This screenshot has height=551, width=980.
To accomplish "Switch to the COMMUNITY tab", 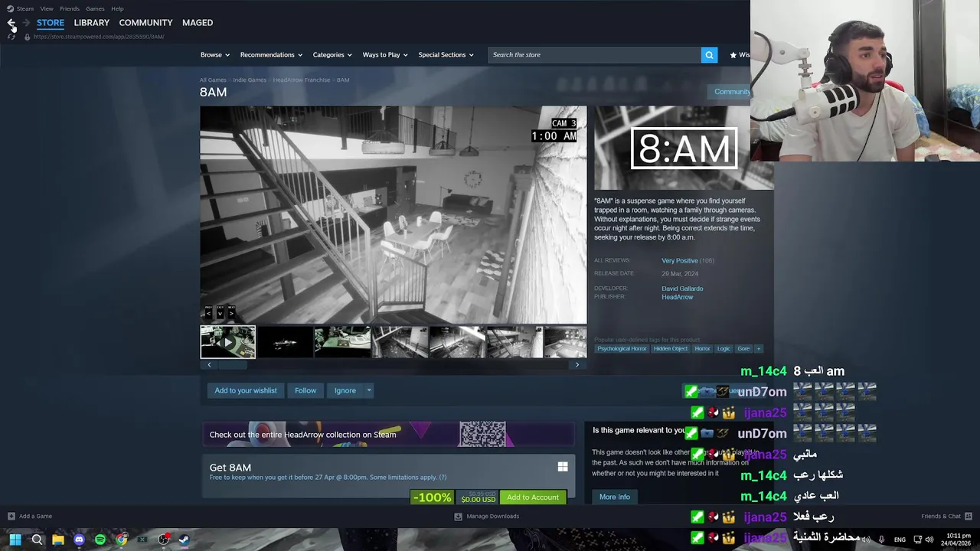I will point(145,23).
